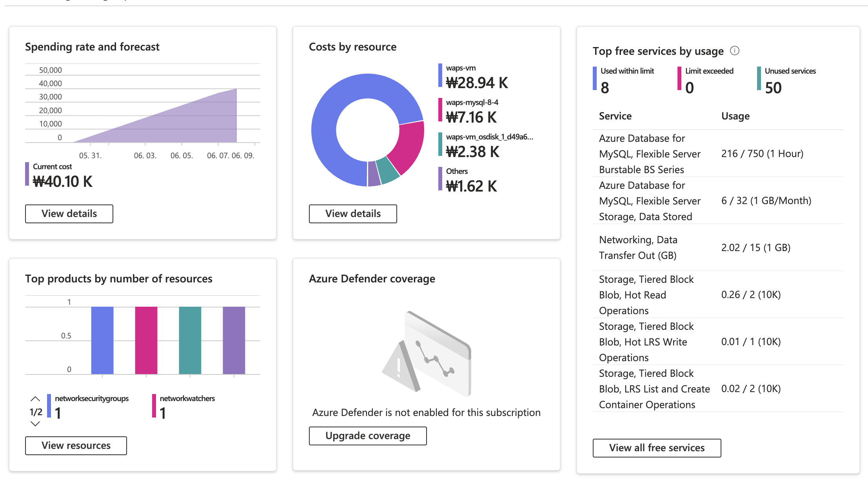This screenshot has height=481, width=868.
Task: Click the usage value 0.02 / 2 (10K)
Action: point(751,389)
